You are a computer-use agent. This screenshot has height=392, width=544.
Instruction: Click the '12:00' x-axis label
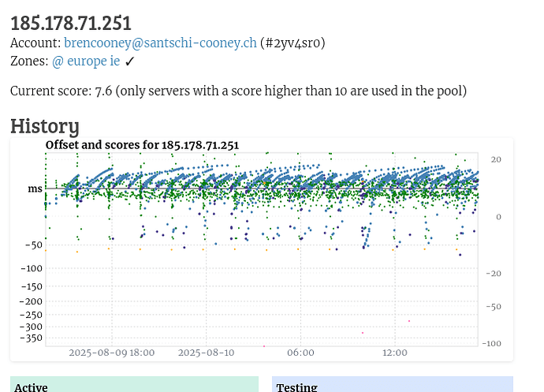click(395, 353)
